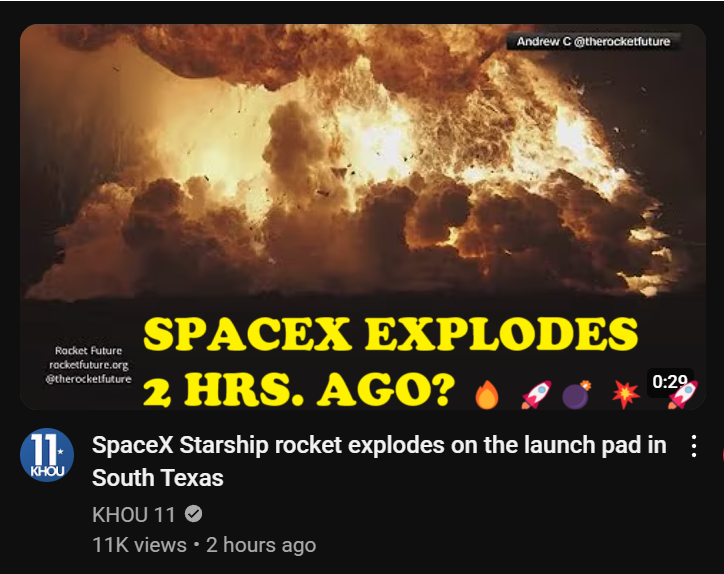Click the first rocket emoji after the fire
724x574 pixels.
(x=536, y=395)
